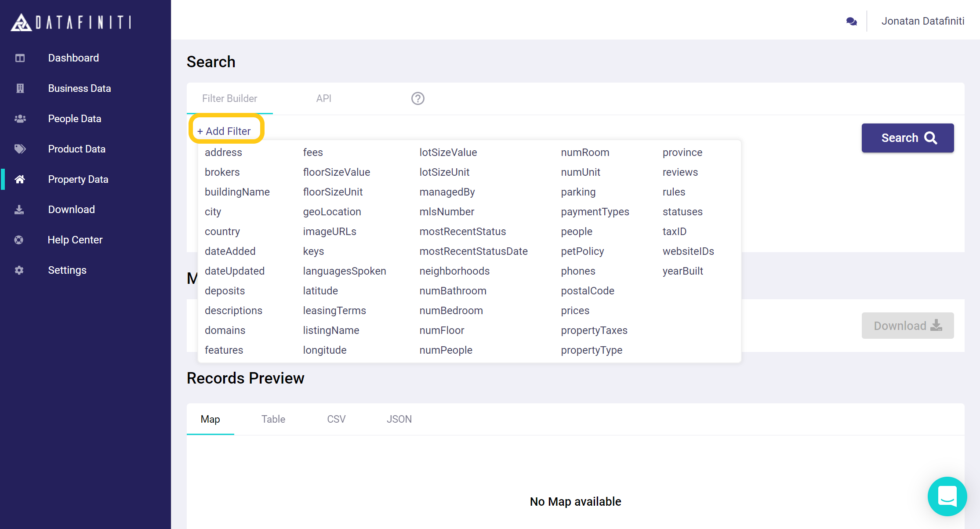
Task: Click the People Data group icon
Action: pyautogui.click(x=20, y=119)
